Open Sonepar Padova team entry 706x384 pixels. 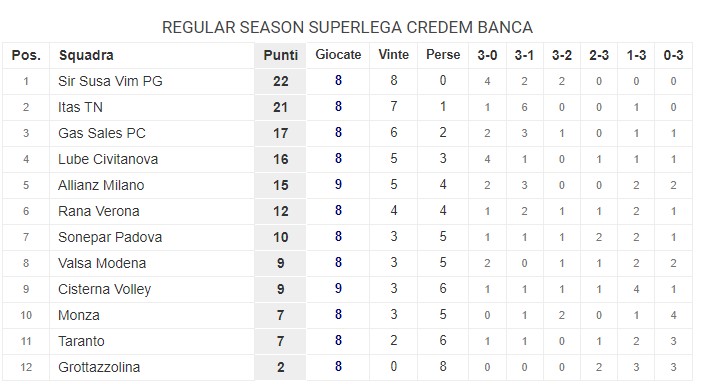tap(110, 237)
